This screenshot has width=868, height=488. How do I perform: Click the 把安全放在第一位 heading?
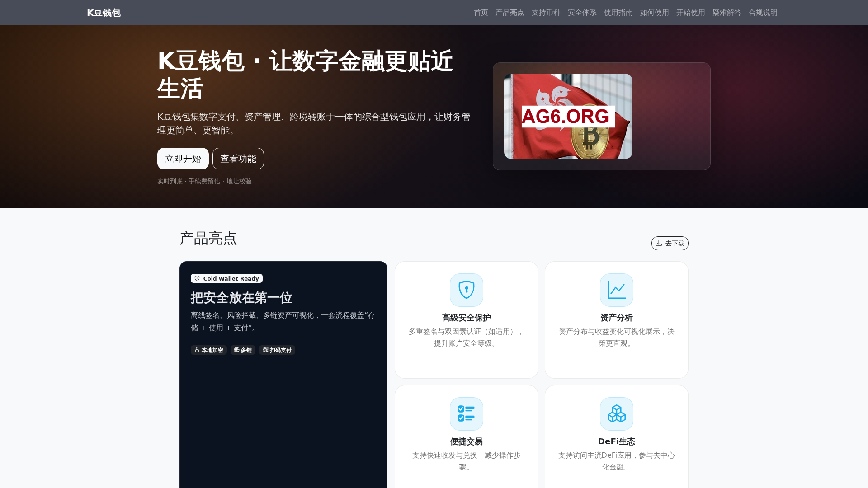pos(241,298)
